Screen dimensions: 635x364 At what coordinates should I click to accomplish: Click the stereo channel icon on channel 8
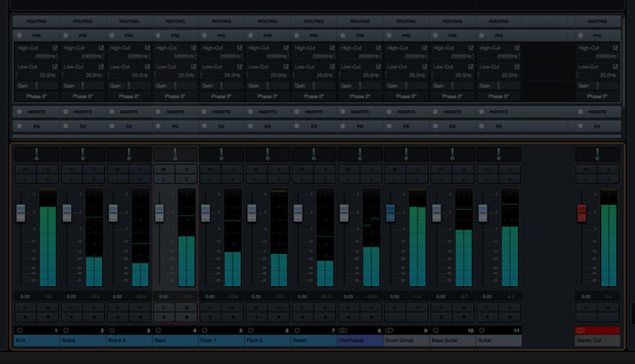343,330
